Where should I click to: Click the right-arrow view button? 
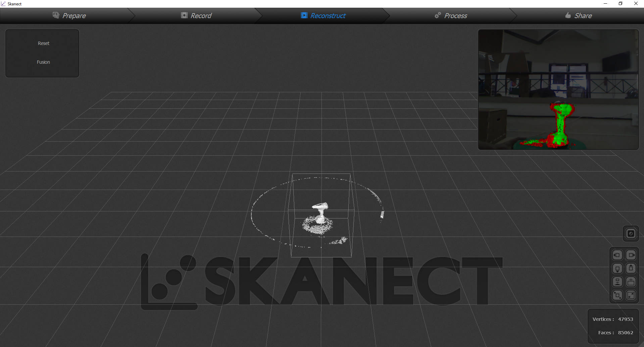point(631,255)
